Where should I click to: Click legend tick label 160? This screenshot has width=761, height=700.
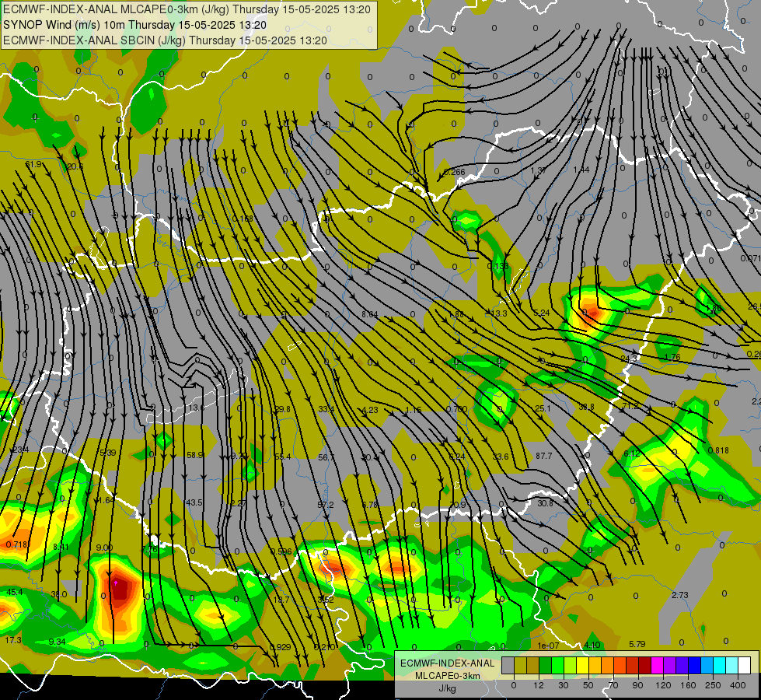(x=688, y=685)
